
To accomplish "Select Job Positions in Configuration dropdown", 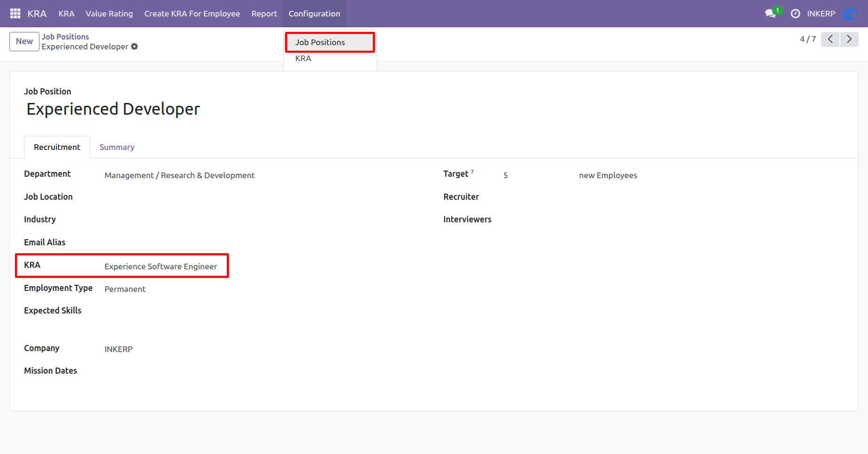I will coord(330,42).
